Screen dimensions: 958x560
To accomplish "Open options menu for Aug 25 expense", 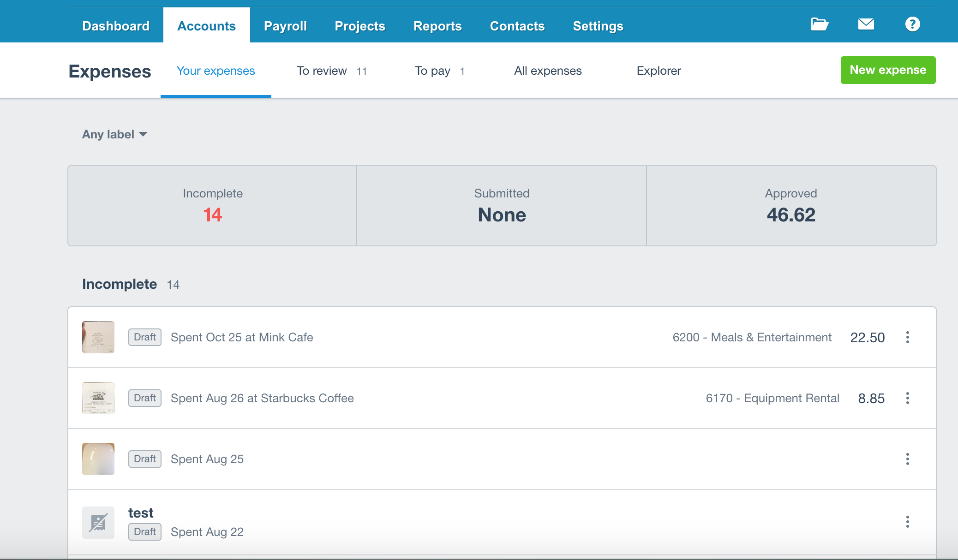I will click(x=907, y=459).
